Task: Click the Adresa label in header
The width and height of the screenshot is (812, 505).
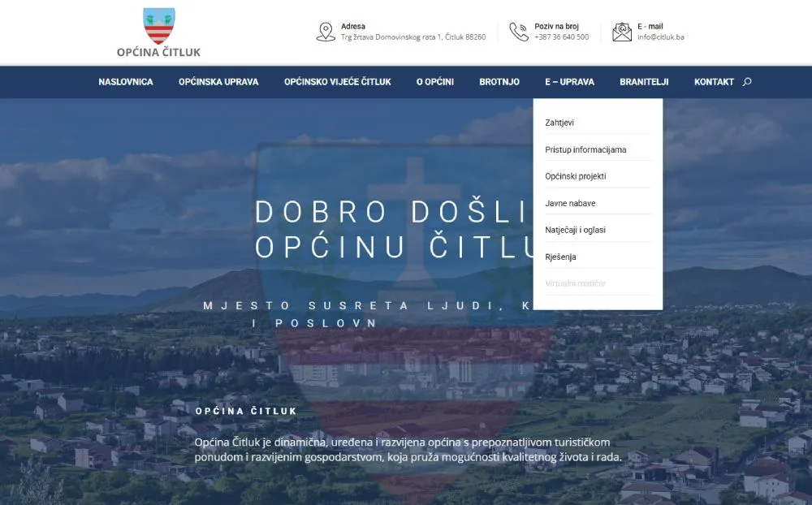Action: coord(352,27)
